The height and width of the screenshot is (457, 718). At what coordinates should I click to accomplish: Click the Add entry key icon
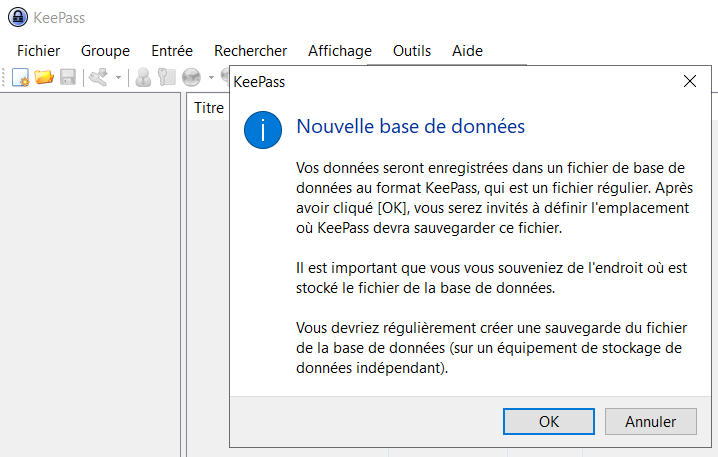[98, 78]
